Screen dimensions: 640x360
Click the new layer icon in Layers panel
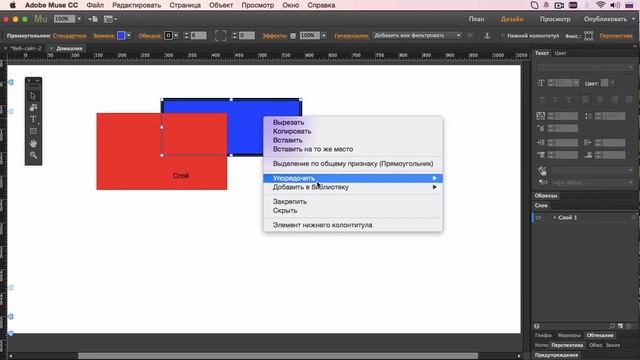coord(620,326)
